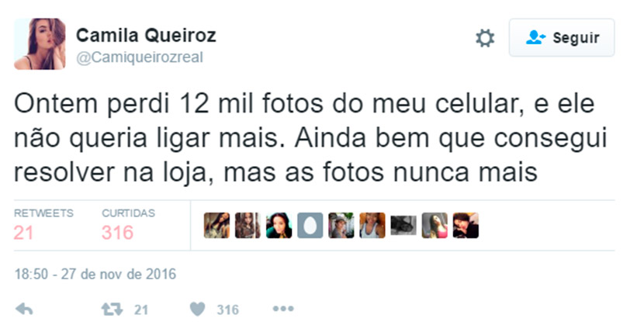Open the last liker avatar thumbnail

pos(466,226)
